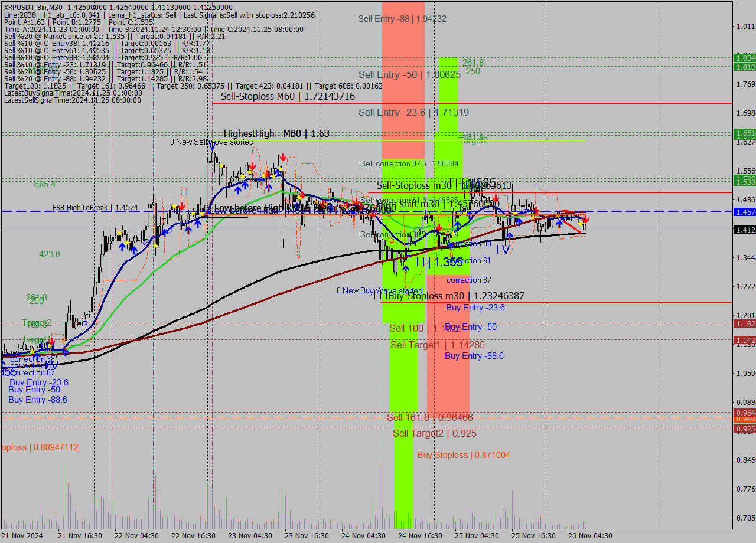
Task: Click "25 Nov 04:30" on the time axis
Action: point(476,536)
